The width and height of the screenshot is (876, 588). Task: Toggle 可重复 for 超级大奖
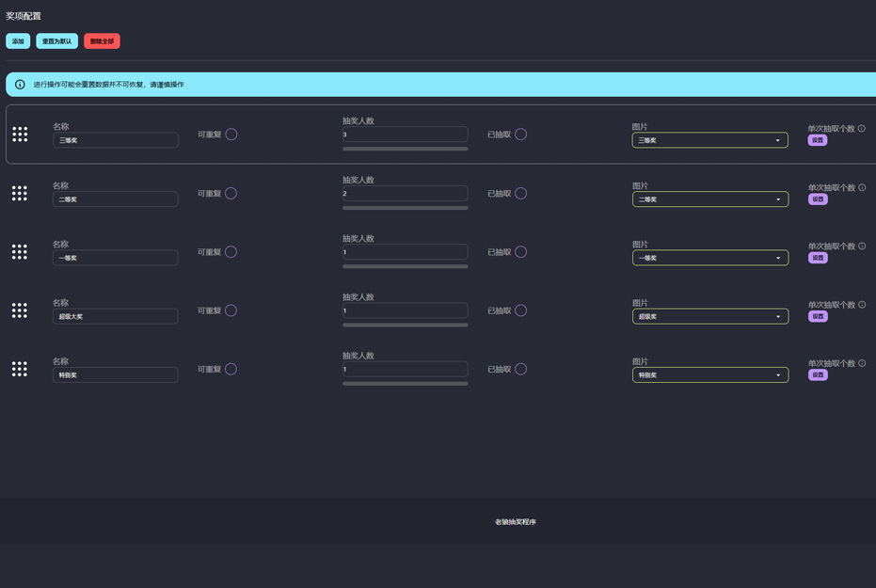pyautogui.click(x=231, y=310)
